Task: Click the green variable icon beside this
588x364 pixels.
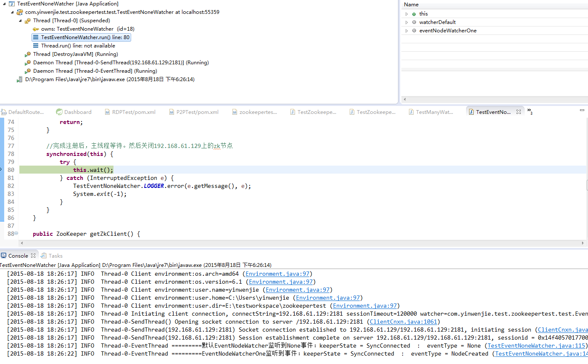Action: click(x=414, y=14)
